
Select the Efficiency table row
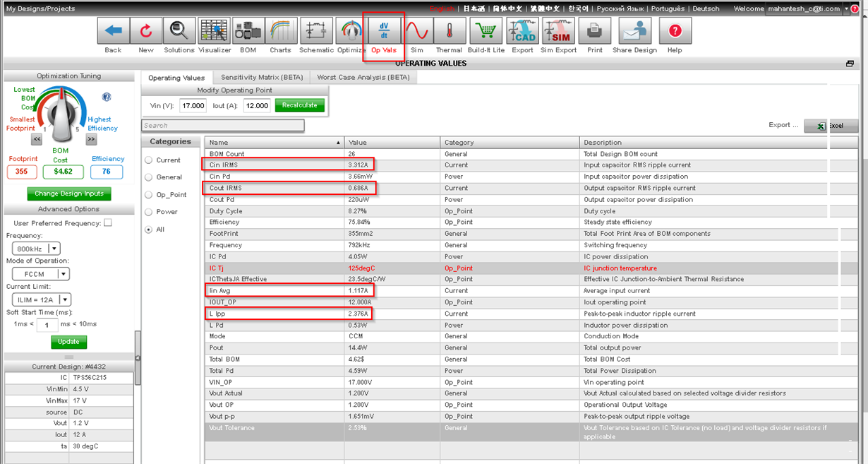coord(531,222)
